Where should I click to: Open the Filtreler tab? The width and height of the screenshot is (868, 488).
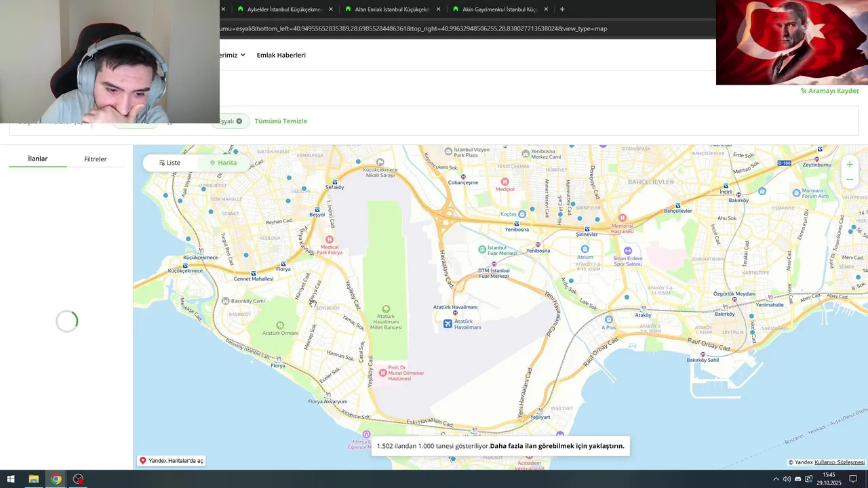point(95,159)
